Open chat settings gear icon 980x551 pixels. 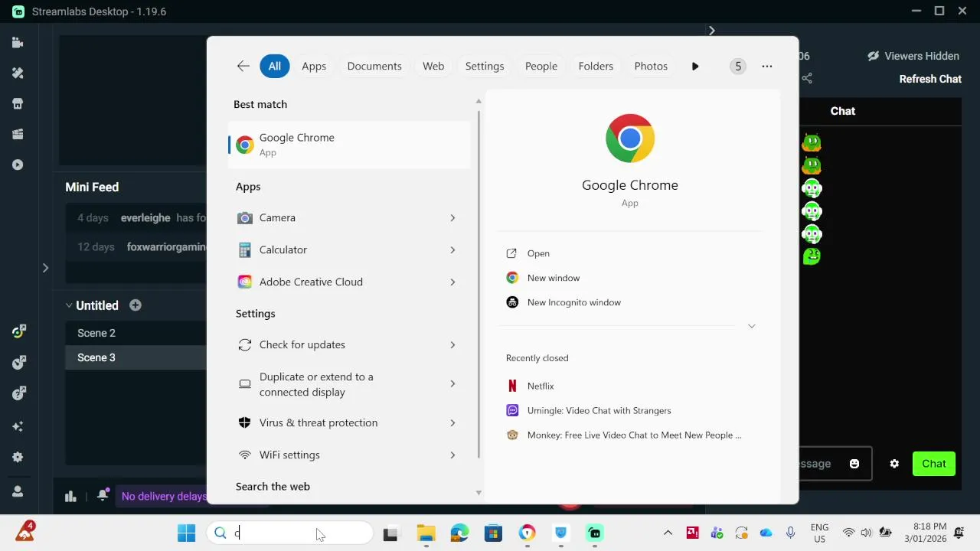tap(894, 464)
